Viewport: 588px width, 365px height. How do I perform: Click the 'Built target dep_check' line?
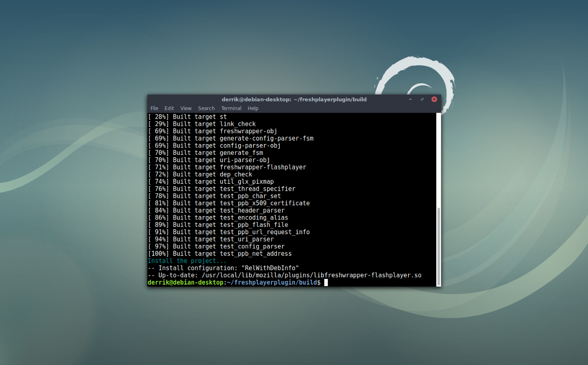200,174
